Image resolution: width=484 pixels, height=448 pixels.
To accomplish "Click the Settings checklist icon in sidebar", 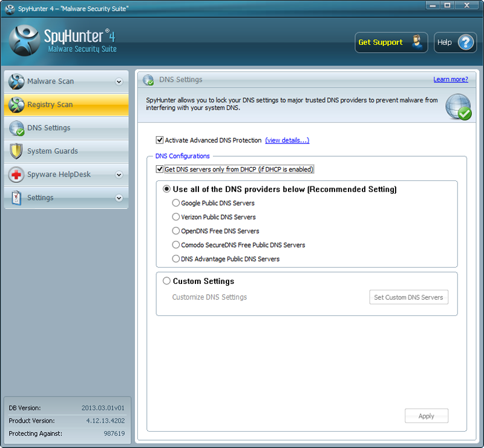I will pos(17,198).
